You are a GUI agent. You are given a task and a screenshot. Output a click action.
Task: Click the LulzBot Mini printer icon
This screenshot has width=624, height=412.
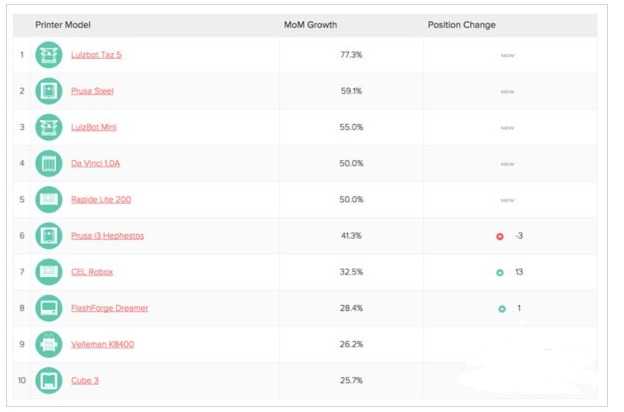(48, 127)
